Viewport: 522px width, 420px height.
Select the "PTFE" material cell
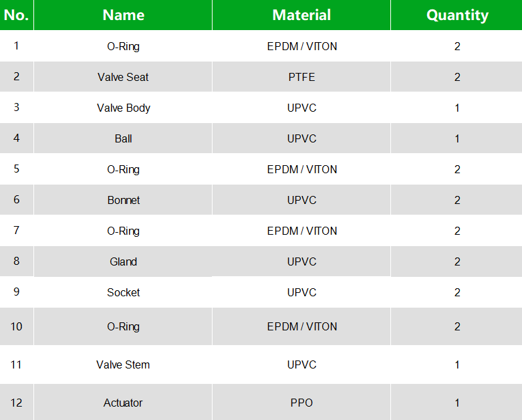(301, 77)
